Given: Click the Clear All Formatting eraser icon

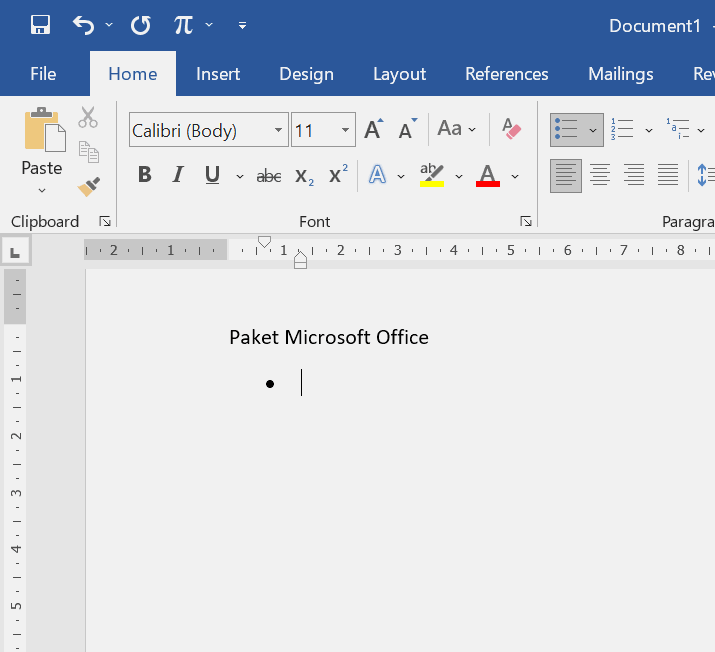Looking at the screenshot, I should (x=511, y=130).
